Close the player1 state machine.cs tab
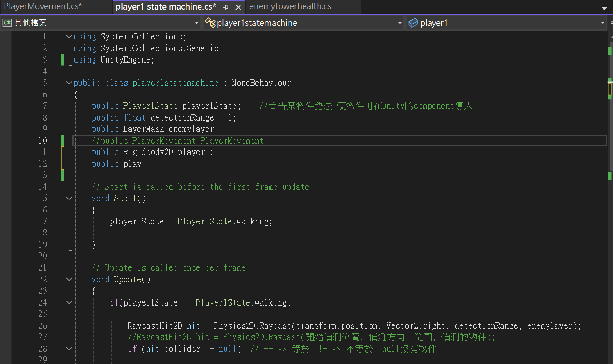613x364 pixels. click(x=239, y=7)
